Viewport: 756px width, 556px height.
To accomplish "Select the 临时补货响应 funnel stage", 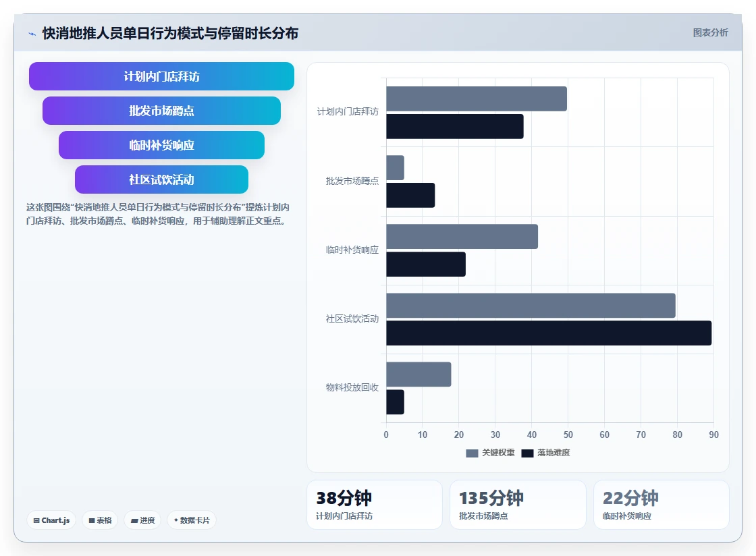I will point(161,145).
